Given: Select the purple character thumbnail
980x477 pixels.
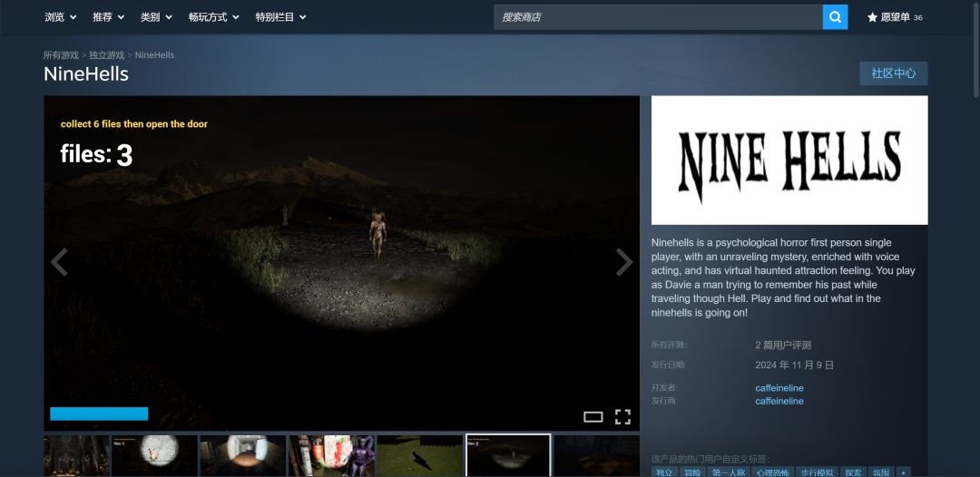Looking at the screenshot, I should [x=331, y=456].
